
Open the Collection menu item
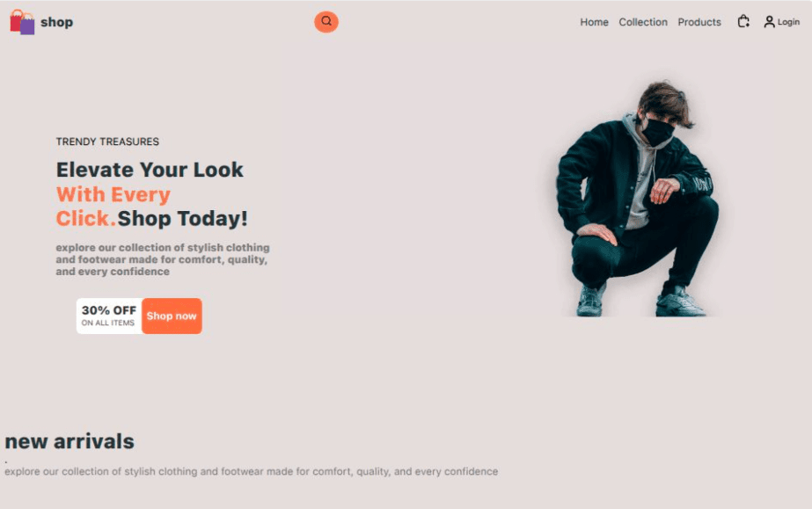pos(643,22)
